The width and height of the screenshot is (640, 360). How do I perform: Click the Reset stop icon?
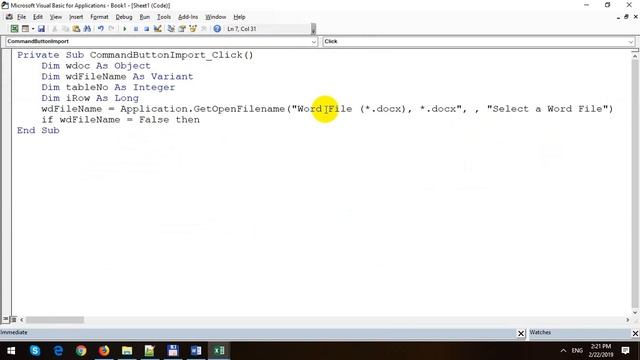tap(146, 29)
